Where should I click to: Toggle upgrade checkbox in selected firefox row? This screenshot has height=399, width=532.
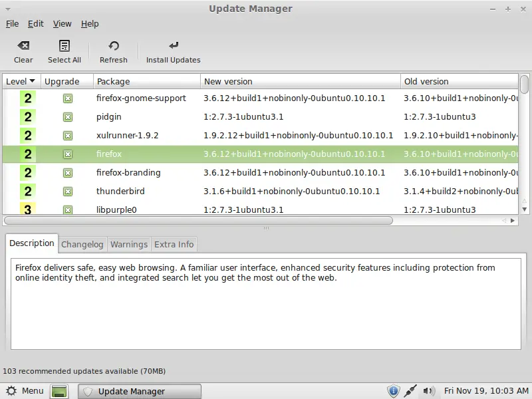(x=68, y=154)
